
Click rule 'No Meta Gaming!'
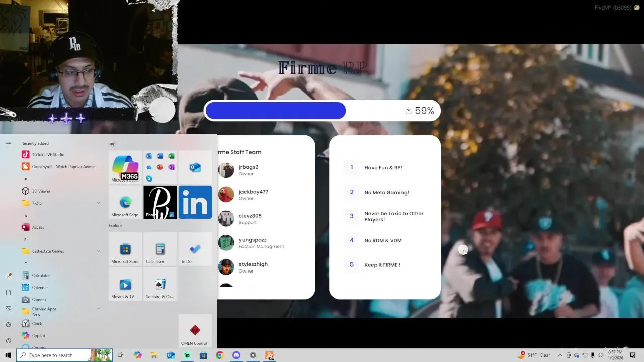point(386,192)
